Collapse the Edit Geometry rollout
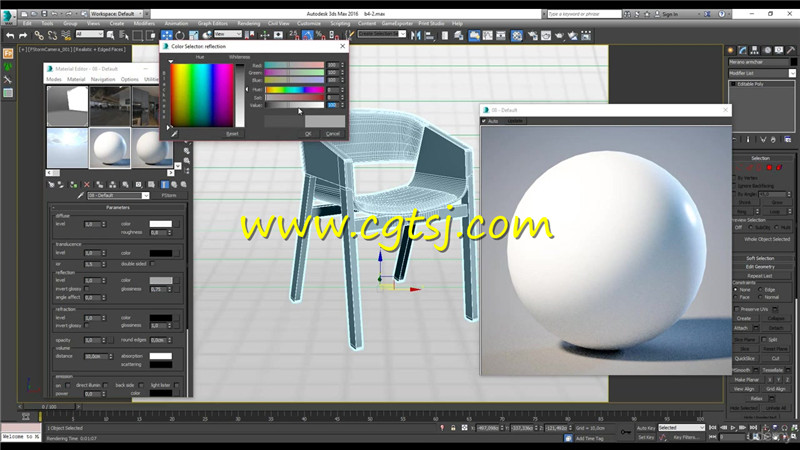This screenshot has width=800, height=450. pos(760,267)
